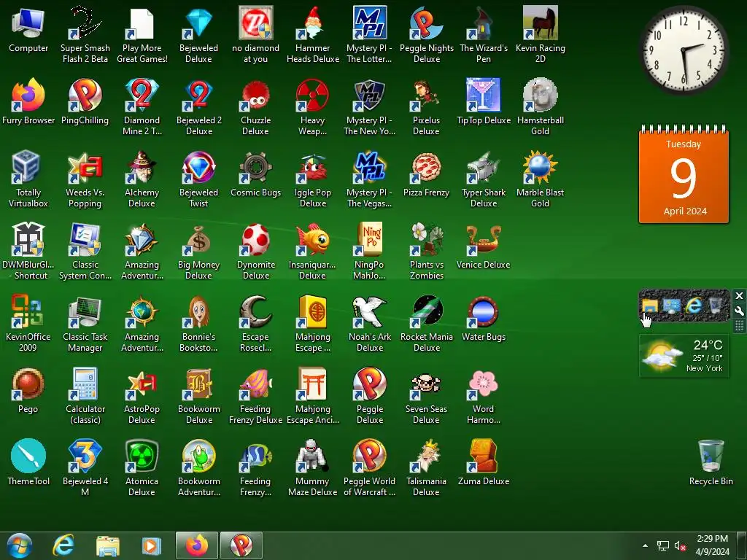The width and height of the screenshot is (747, 560).
Task: Select Noah's Ark Deluxe dove icon
Action: tap(370, 311)
